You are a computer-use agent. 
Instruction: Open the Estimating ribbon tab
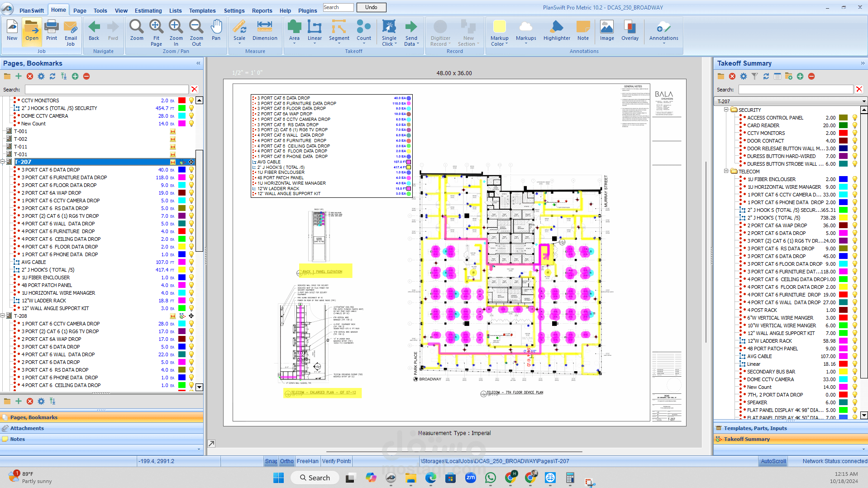click(x=148, y=10)
